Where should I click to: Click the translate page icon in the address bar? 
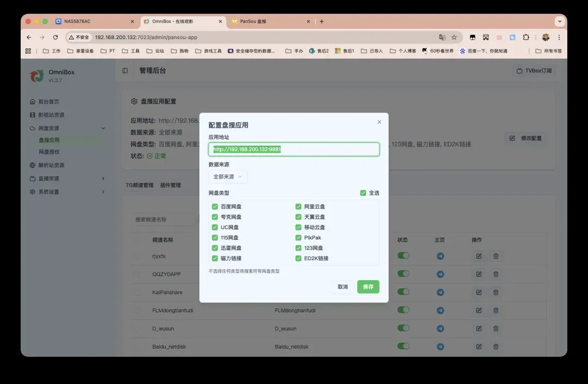coord(442,37)
